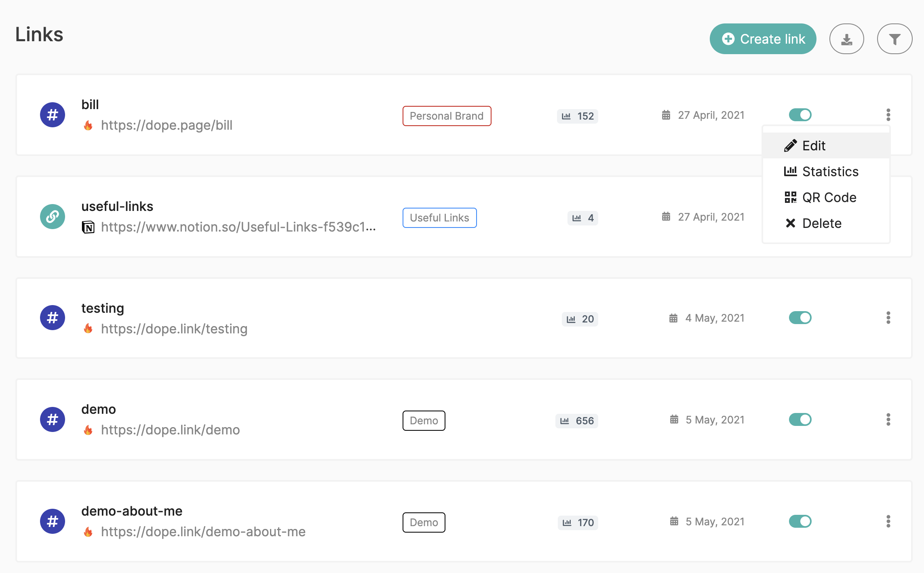Click the flame favicon beside dope.link/demo-about-me
Screen dimensions: 924x573
(x=88, y=532)
